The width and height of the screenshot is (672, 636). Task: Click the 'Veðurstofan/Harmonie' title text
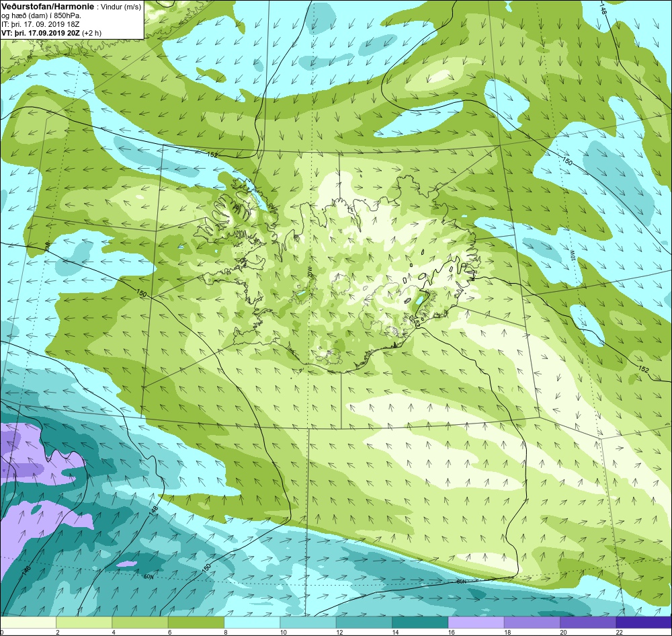47,7
